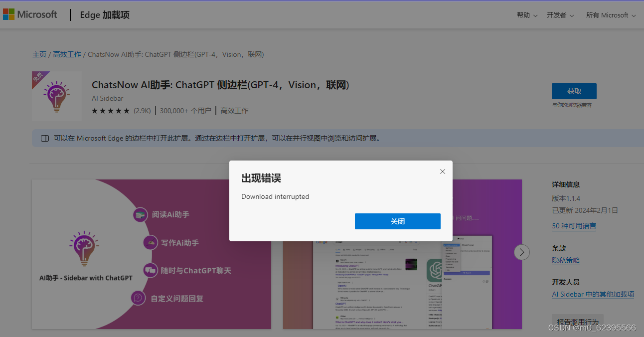Open the 隐私策略 link
Viewport: 644px width, 337px height.
[x=566, y=260]
